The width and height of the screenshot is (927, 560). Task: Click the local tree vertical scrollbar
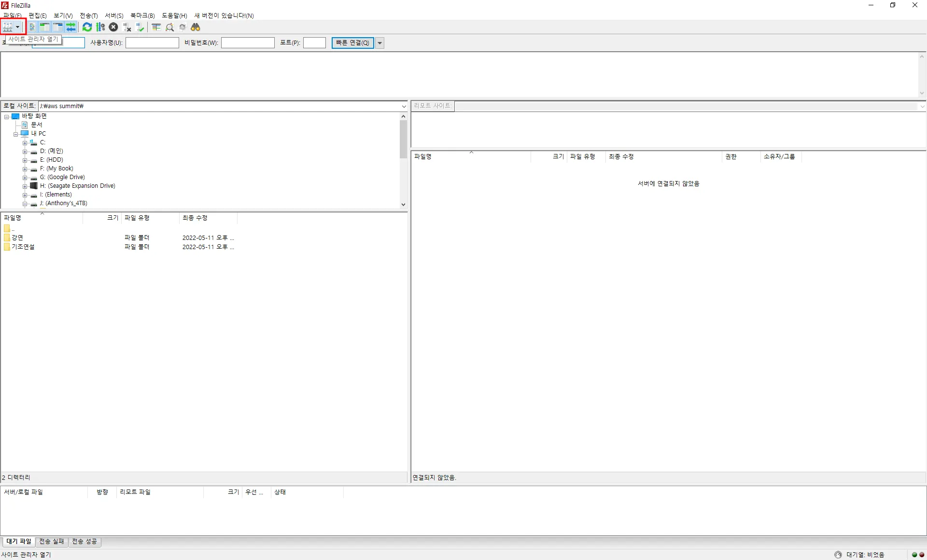[403, 140]
